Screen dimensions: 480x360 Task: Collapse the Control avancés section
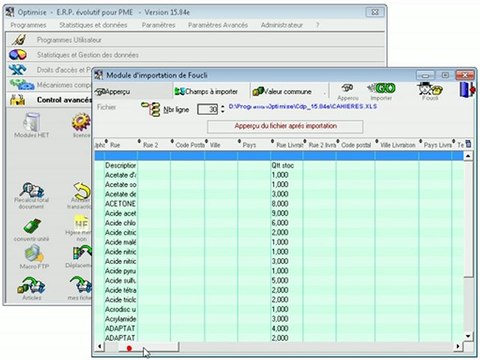click(49, 100)
